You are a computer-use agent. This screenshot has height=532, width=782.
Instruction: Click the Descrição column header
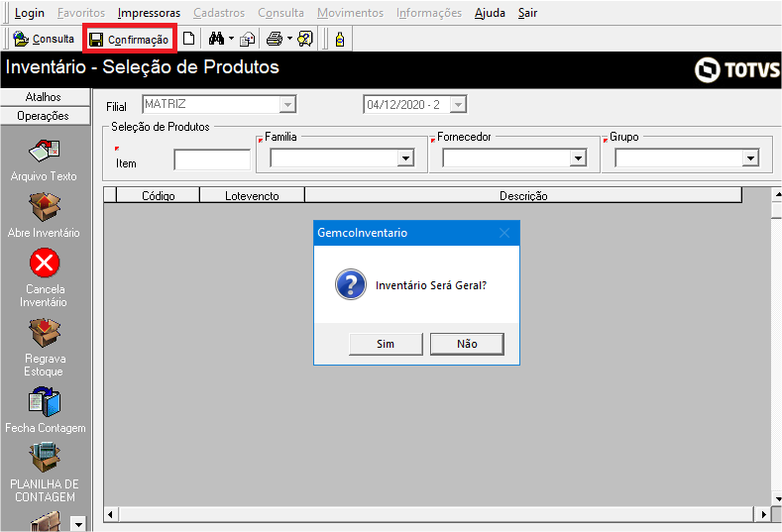tap(523, 195)
